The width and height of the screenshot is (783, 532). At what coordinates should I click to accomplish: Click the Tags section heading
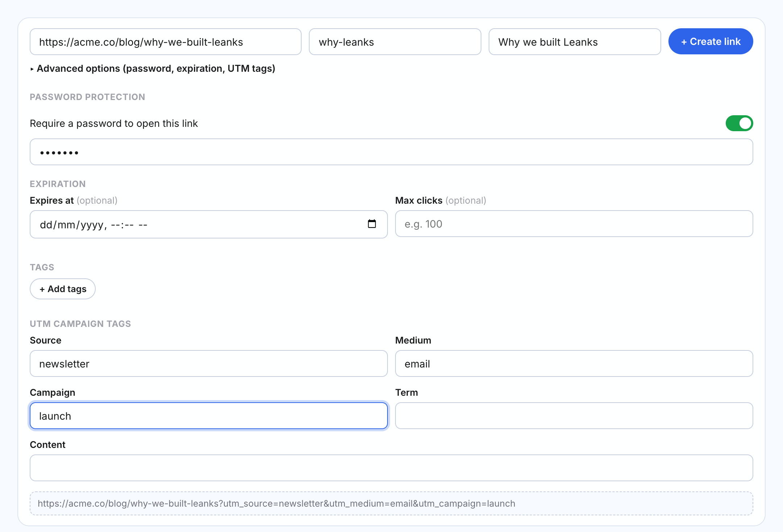click(42, 267)
